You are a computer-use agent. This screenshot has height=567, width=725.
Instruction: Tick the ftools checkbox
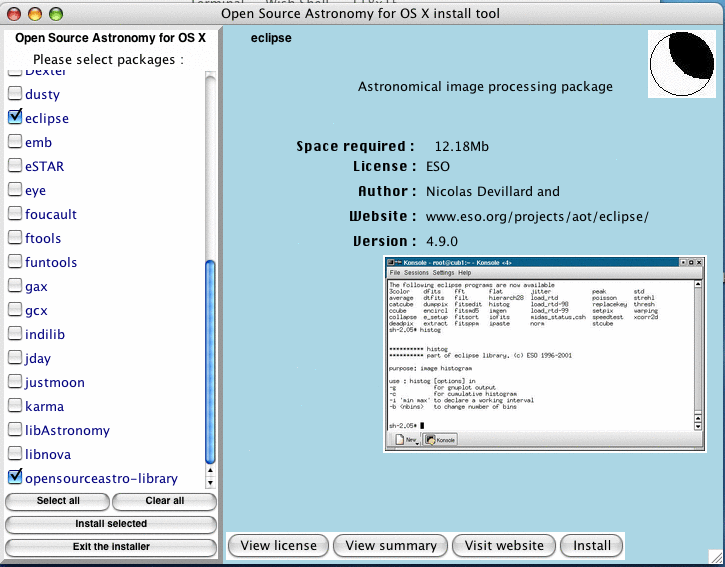(15, 238)
